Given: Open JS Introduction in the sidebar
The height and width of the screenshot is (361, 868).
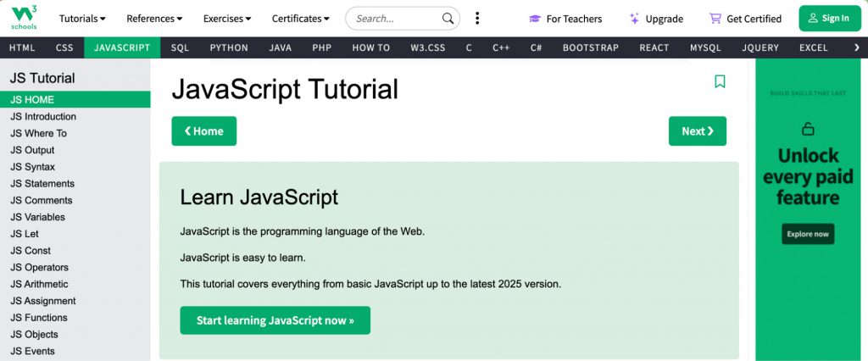Looking at the screenshot, I should [75, 116].
